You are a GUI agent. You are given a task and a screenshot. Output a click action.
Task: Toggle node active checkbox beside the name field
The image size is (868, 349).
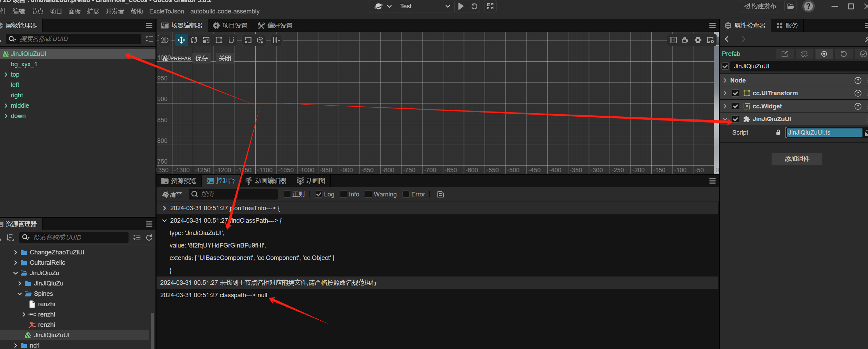click(x=725, y=66)
